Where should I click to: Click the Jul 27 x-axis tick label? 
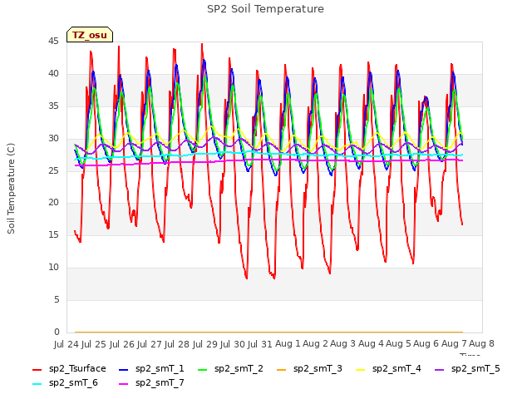point(150,344)
